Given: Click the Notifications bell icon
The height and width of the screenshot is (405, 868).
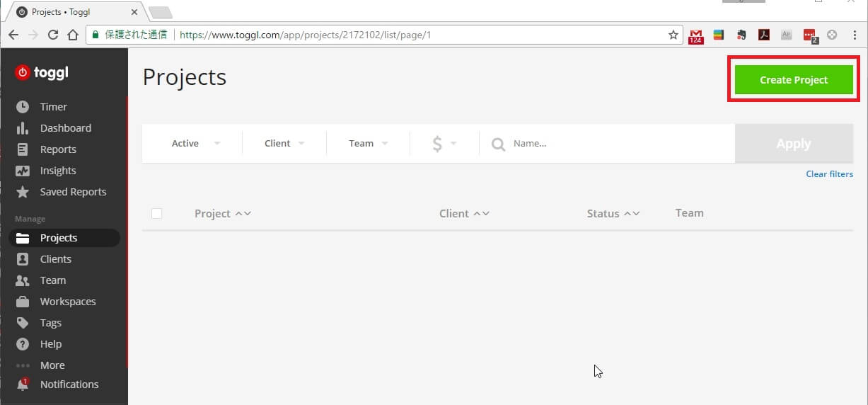Looking at the screenshot, I should (x=23, y=384).
